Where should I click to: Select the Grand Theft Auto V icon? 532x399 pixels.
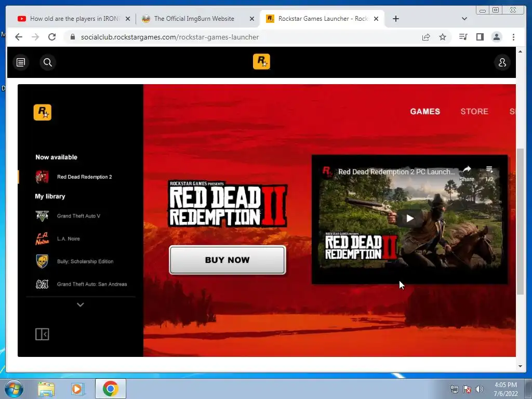pos(42,216)
